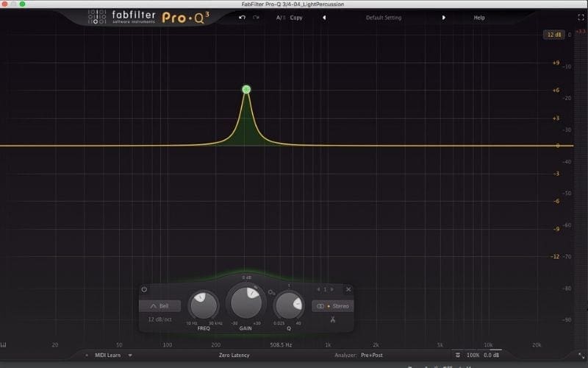Click the 20k frequency axis label
Image resolution: width=588 pixels, height=368 pixels.
[x=537, y=344]
